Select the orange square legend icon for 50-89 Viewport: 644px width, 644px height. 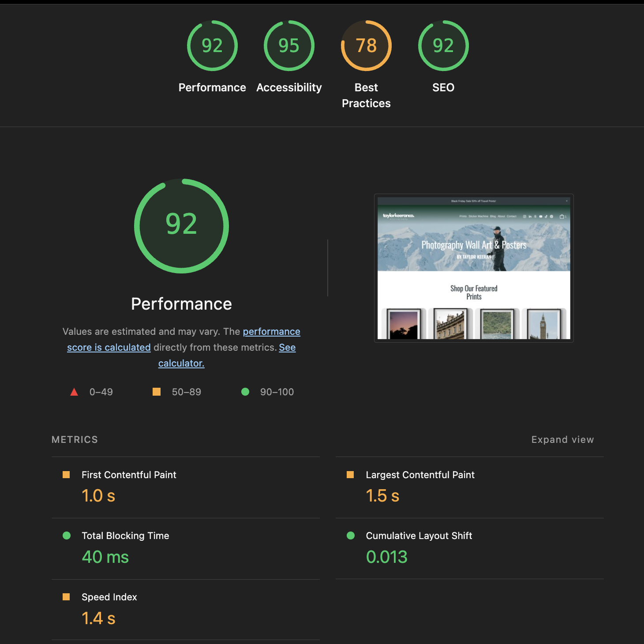(x=157, y=391)
